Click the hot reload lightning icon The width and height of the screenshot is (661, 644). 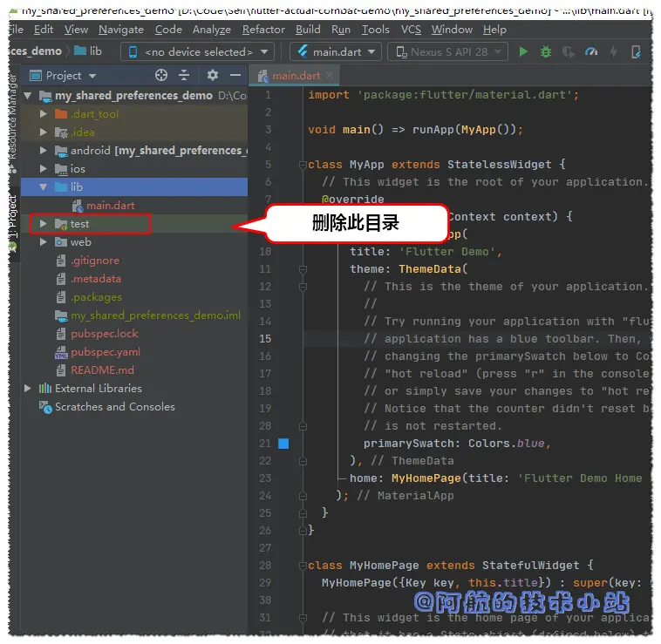coord(614,51)
